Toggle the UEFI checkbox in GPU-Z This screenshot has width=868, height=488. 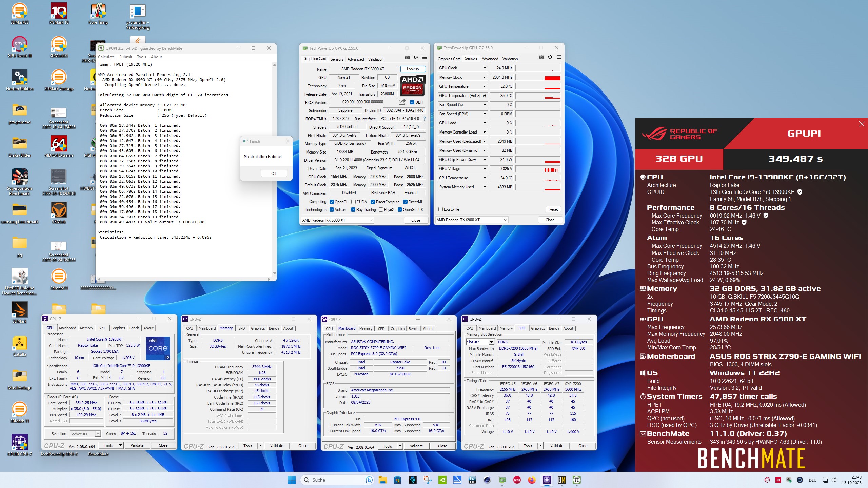[x=412, y=102]
